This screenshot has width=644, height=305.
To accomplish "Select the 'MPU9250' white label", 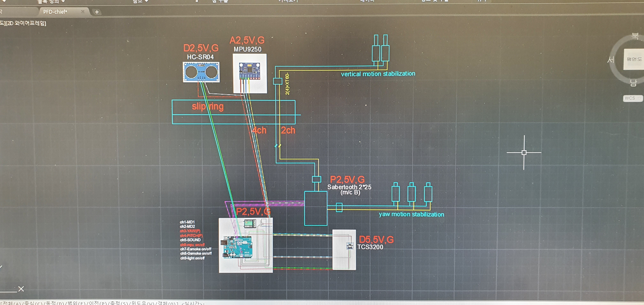I will point(248,49).
